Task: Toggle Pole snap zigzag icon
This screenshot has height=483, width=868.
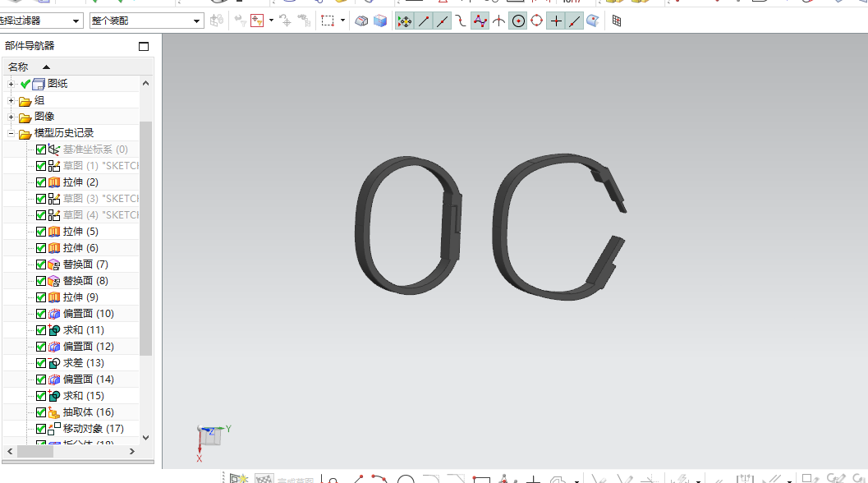Action: 480,21
